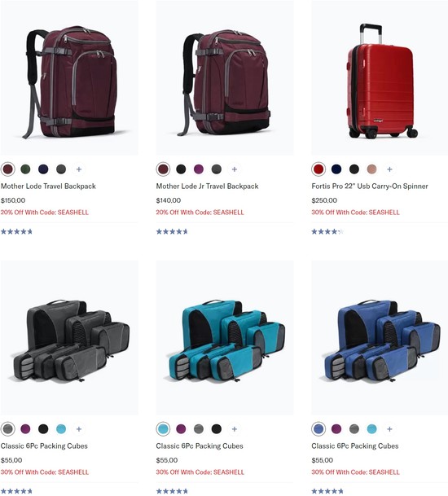Select navy swatch for Mother Lode Travel Backpack
Screen dimensions: 448x496
(43, 169)
